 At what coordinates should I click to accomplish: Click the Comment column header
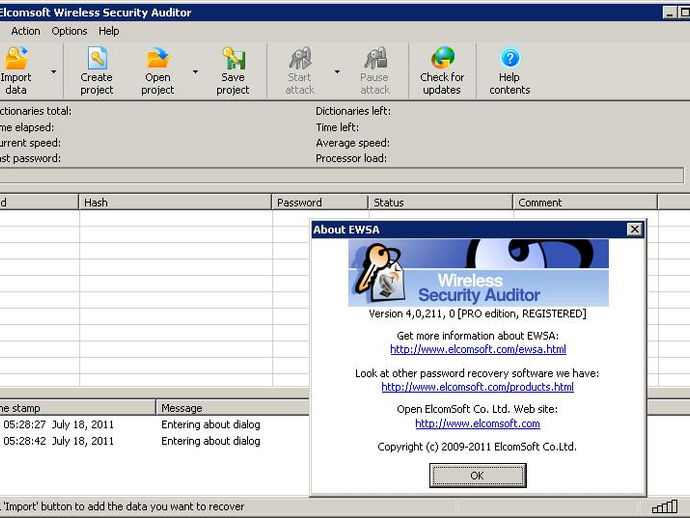(x=585, y=202)
